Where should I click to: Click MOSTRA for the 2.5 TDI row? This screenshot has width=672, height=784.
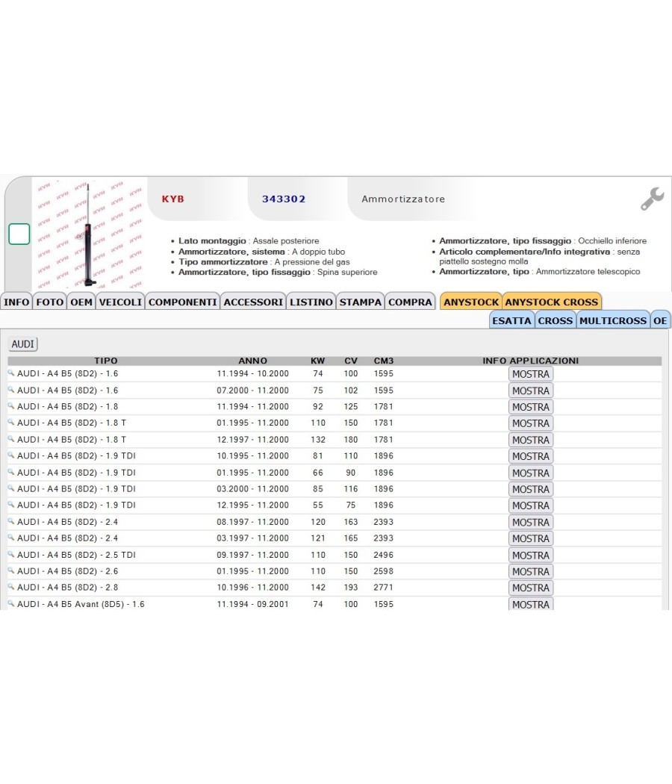(x=530, y=555)
